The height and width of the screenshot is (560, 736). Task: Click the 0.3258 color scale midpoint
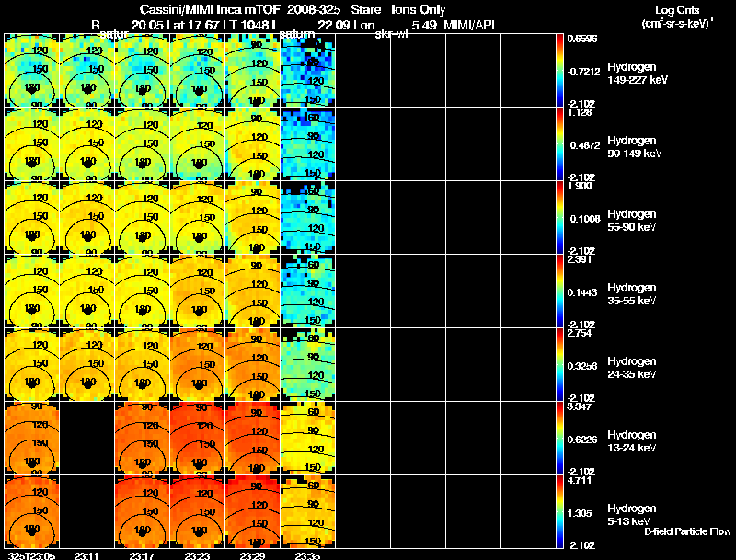tap(582, 366)
